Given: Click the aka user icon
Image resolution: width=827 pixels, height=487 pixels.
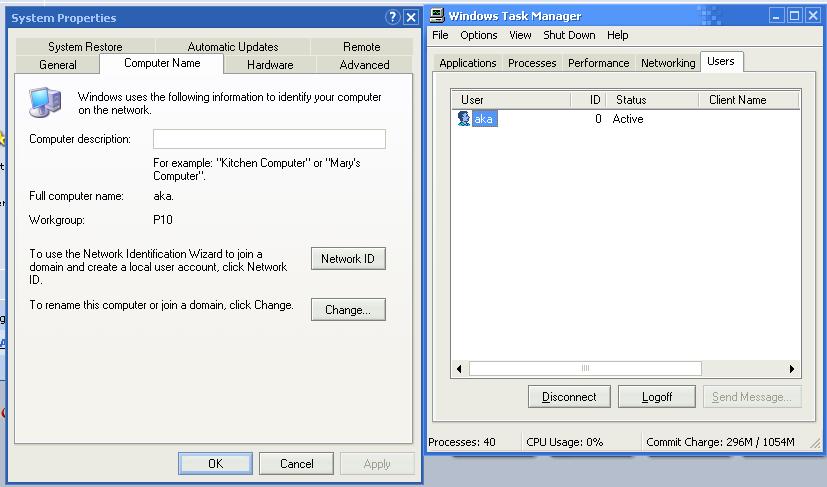Looking at the screenshot, I should coord(464,119).
